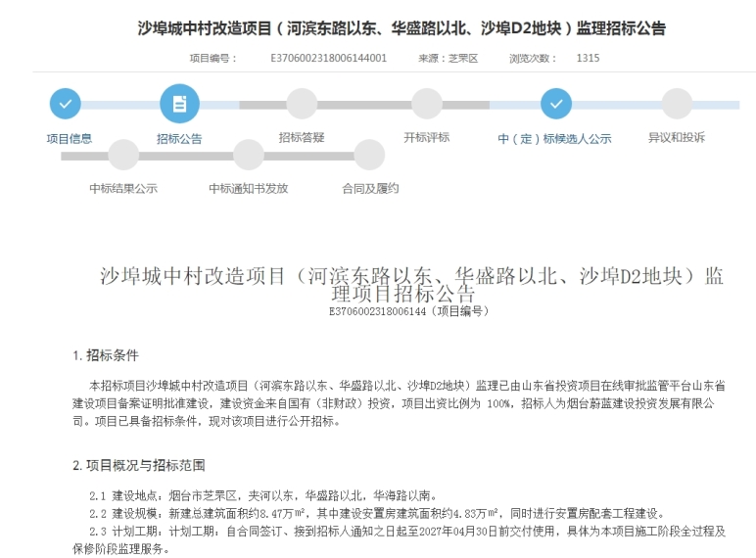Open the 项目信息 step label
The image size is (756, 558).
pos(69,138)
